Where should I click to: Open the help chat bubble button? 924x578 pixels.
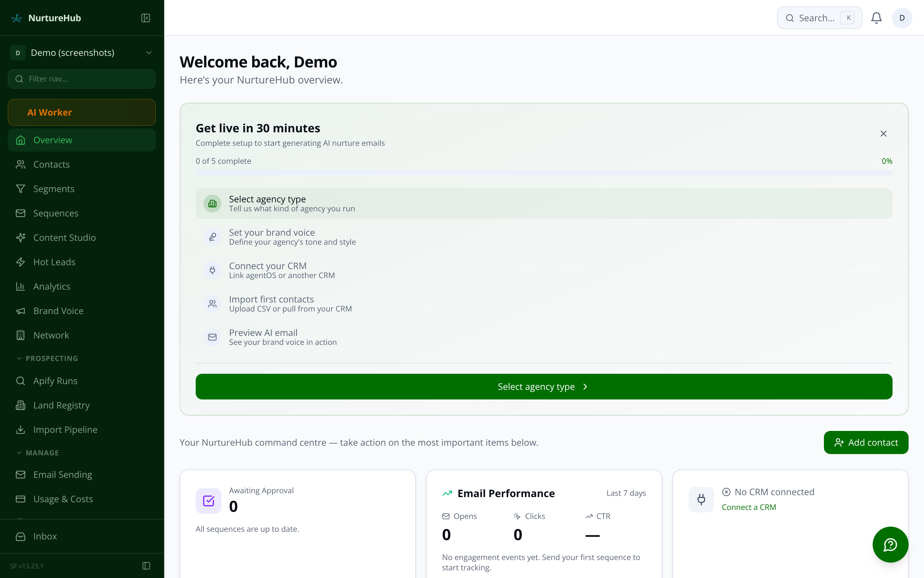[890, 544]
